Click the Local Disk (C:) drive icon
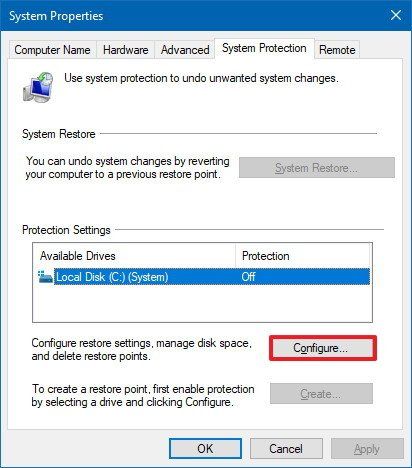412x468 pixels. click(x=45, y=277)
